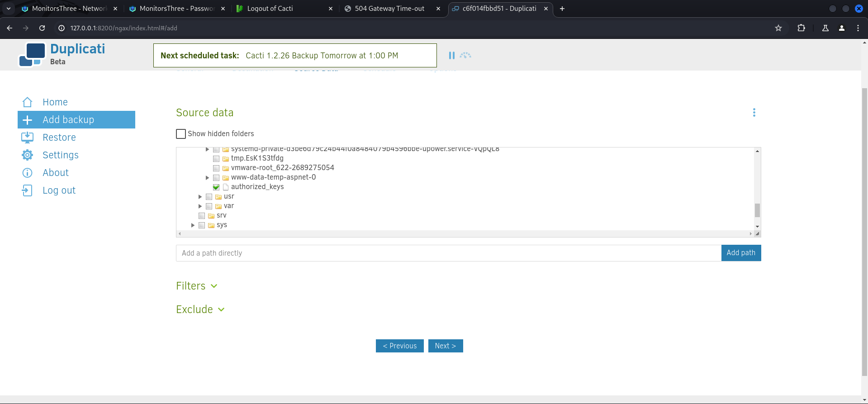Click the Log out icon
868x404 pixels.
click(x=27, y=190)
